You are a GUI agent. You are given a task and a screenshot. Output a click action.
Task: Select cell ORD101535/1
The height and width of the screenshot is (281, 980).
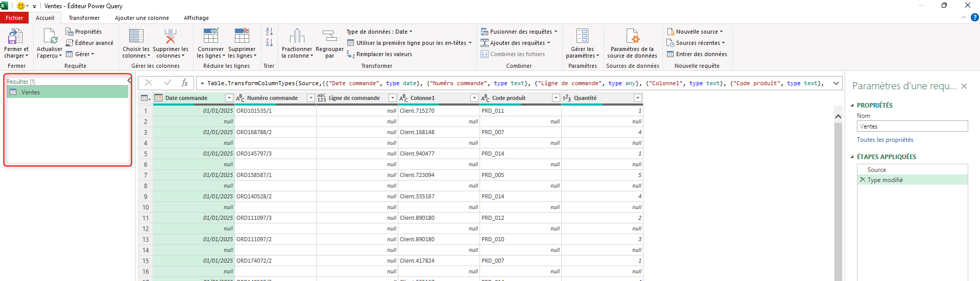point(275,111)
